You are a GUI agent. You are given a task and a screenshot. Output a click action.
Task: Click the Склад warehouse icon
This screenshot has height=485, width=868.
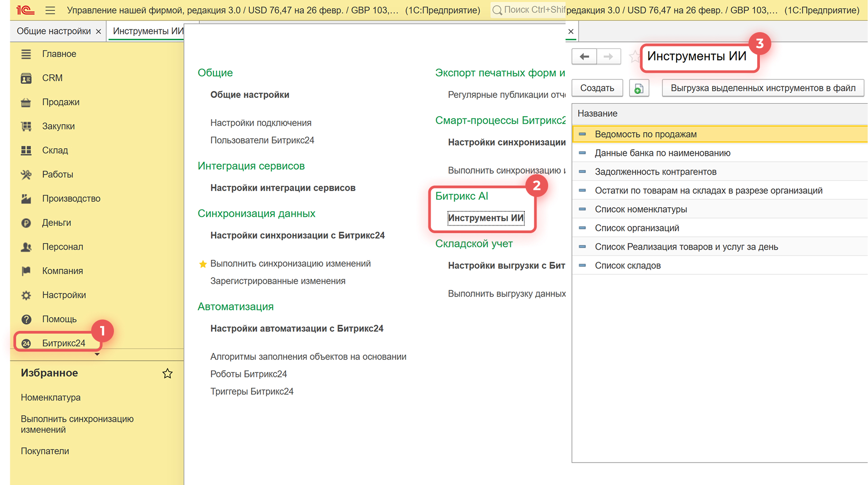click(x=26, y=151)
